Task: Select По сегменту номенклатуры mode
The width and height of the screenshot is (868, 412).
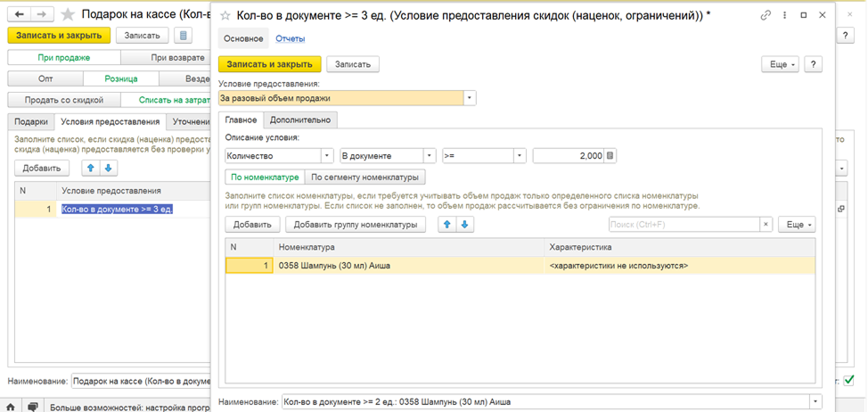Action: pyautogui.click(x=364, y=177)
